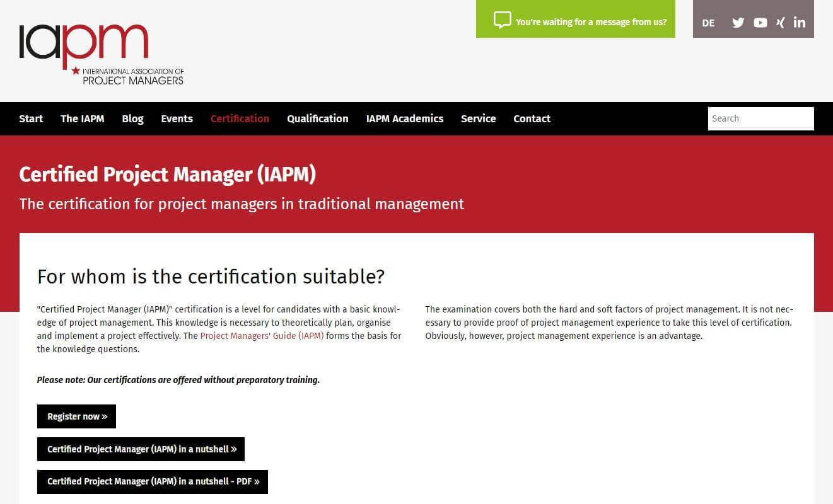Viewport: 833px width, 504px height.
Task: Switch language to DE
Action: pyautogui.click(x=708, y=23)
